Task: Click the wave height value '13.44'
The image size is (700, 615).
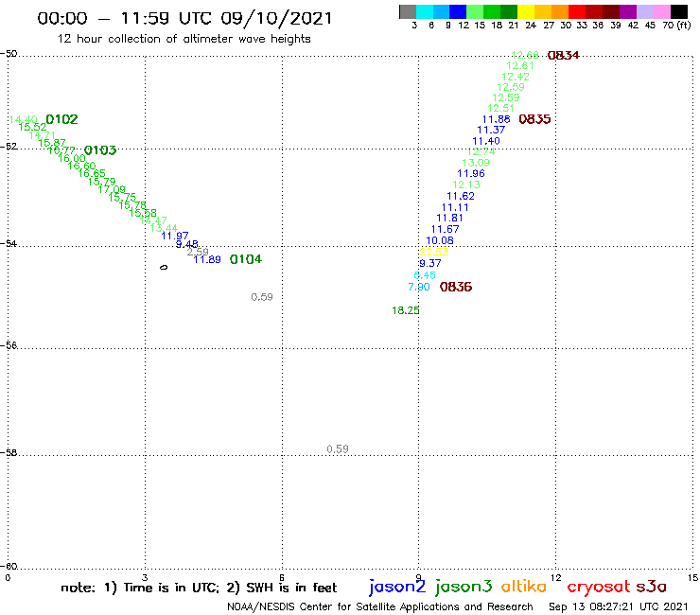Action: click(164, 228)
